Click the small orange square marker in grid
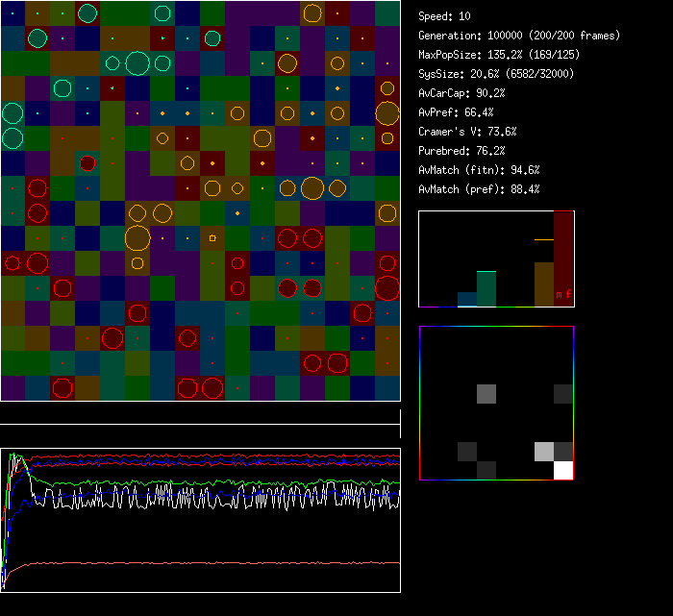673x616 pixels. coord(212,237)
